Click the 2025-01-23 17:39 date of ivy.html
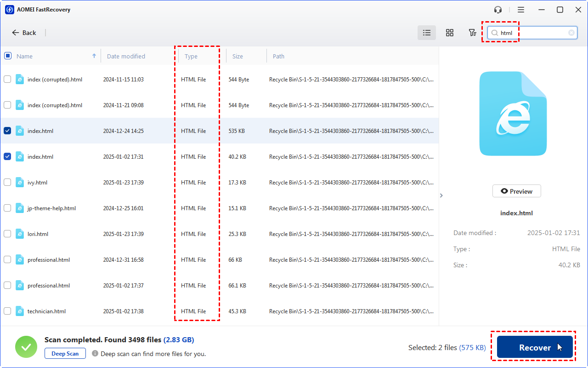 [x=123, y=183]
